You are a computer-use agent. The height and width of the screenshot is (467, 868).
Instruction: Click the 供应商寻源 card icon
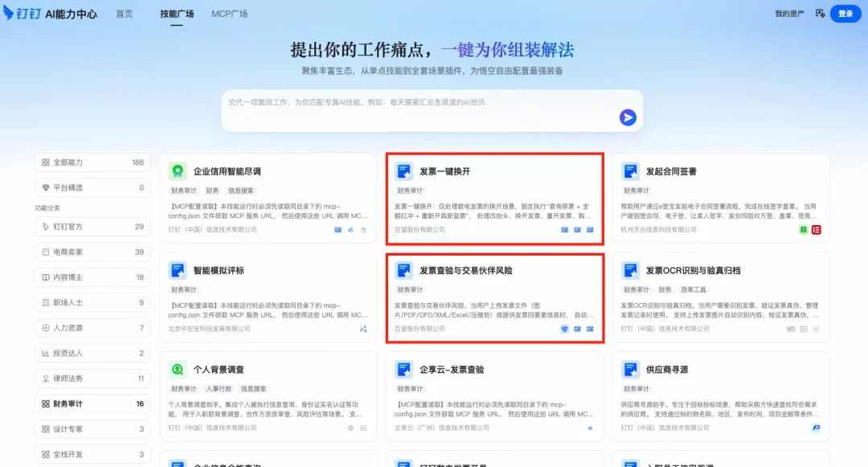pos(630,369)
